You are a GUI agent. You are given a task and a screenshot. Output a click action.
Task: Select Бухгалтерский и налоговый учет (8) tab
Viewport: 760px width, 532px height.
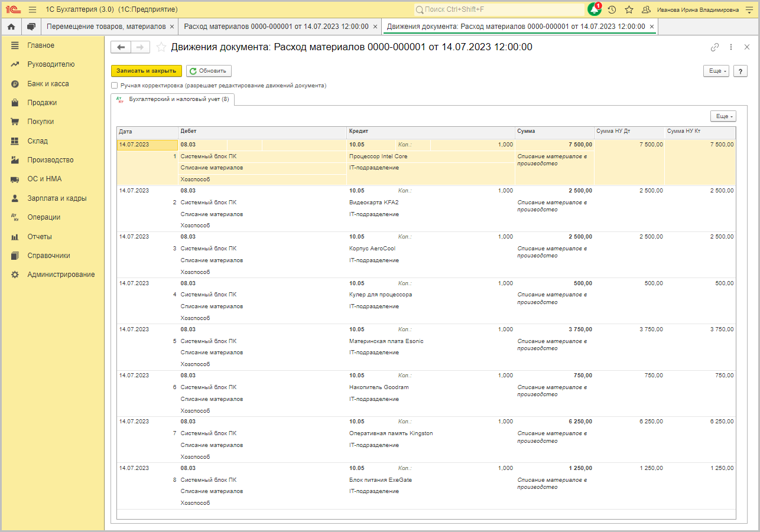[173, 100]
